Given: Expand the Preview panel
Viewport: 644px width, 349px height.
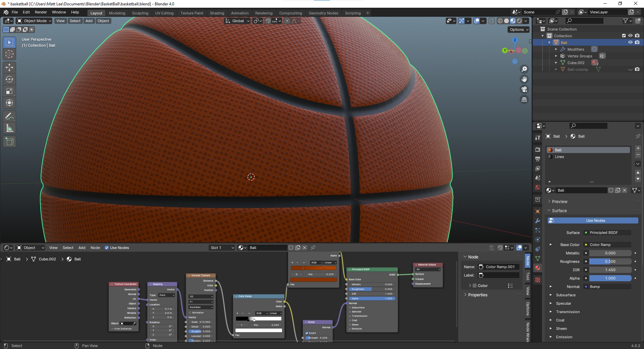Looking at the screenshot, I should (x=559, y=202).
